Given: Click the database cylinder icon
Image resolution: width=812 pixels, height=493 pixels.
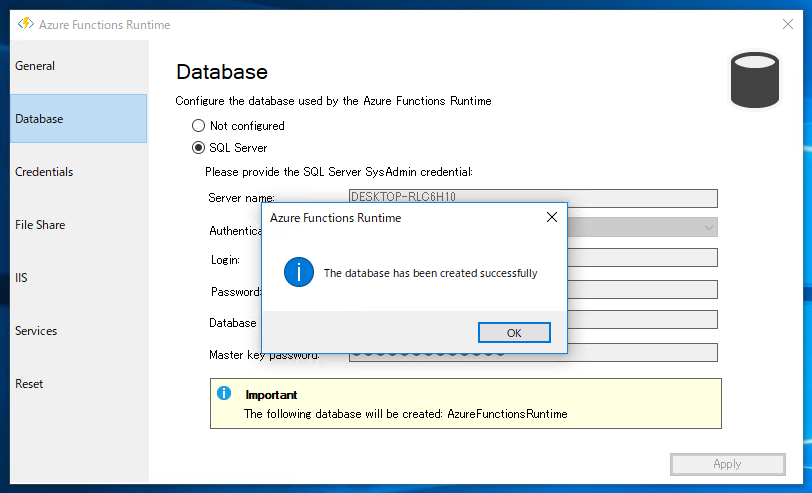Looking at the screenshot, I should (755, 80).
